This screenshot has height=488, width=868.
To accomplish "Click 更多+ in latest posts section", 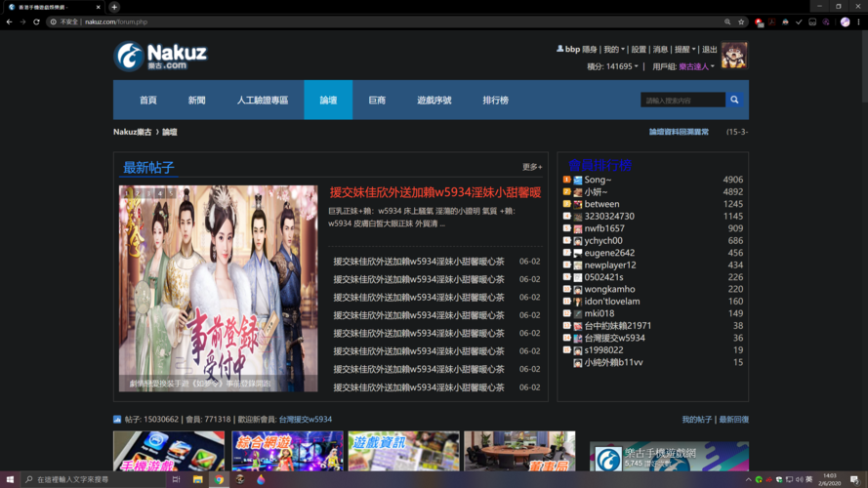I will 532,167.
